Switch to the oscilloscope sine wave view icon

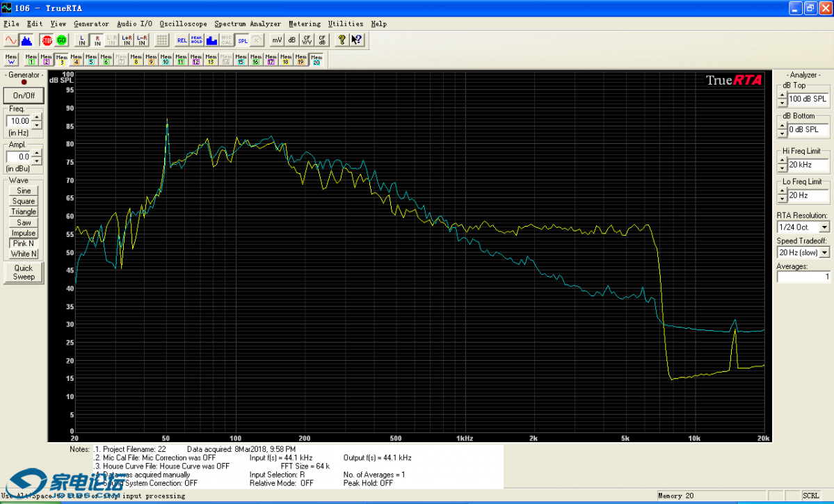coord(10,40)
